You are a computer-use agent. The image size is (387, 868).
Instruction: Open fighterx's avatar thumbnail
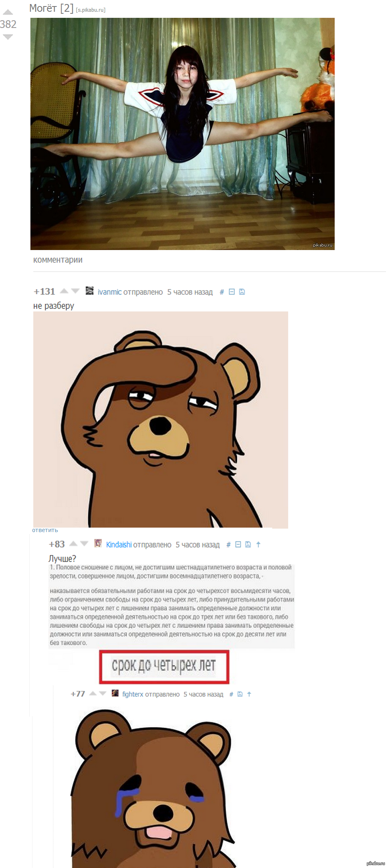[x=115, y=693]
